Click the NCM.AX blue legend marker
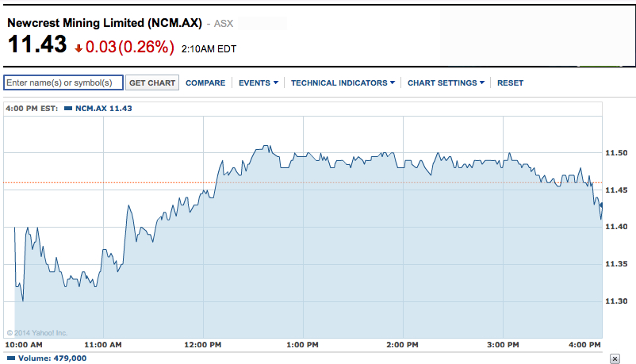The height and width of the screenshot is (364, 636). [x=67, y=108]
